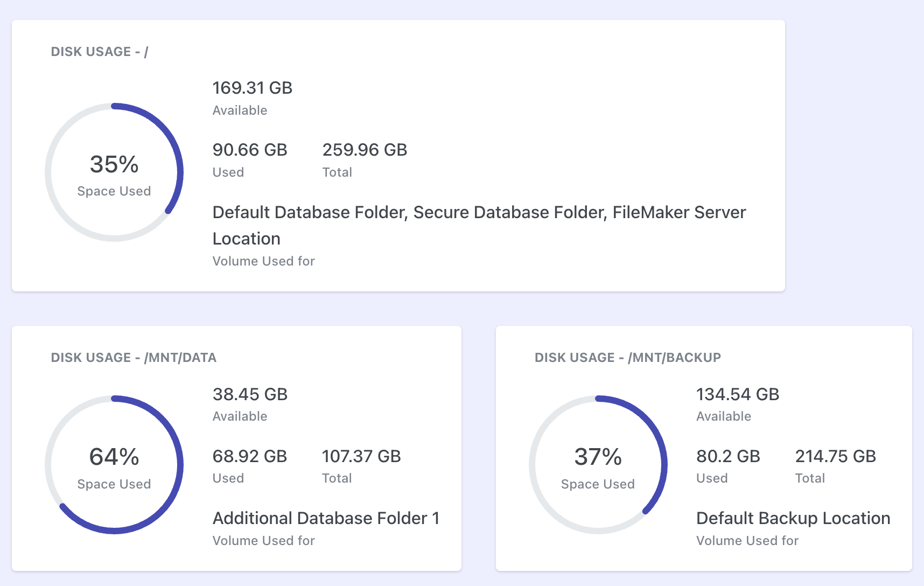The width and height of the screenshot is (924, 586).
Task: Click the 107.37 GB total value
Action: pyautogui.click(x=361, y=456)
